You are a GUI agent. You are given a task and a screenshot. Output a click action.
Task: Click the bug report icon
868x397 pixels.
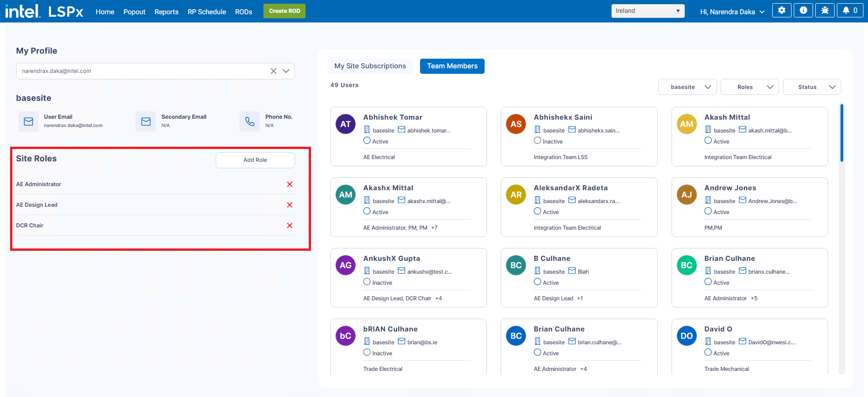[824, 11]
